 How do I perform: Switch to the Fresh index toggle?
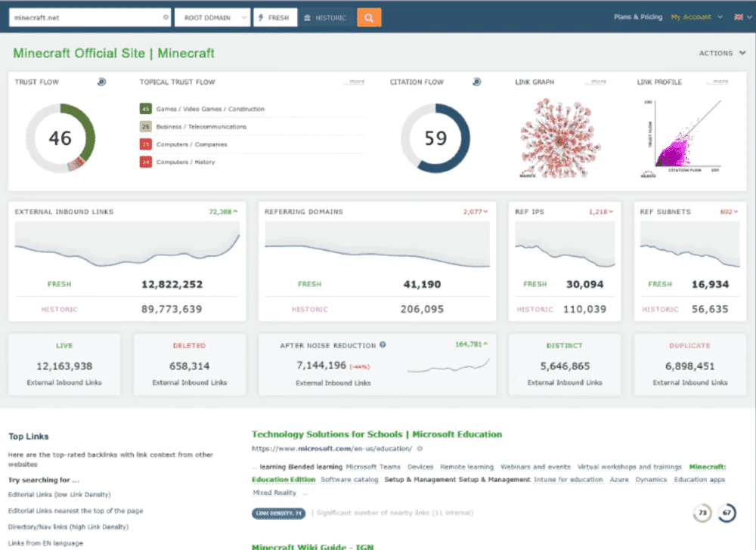point(275,18)
